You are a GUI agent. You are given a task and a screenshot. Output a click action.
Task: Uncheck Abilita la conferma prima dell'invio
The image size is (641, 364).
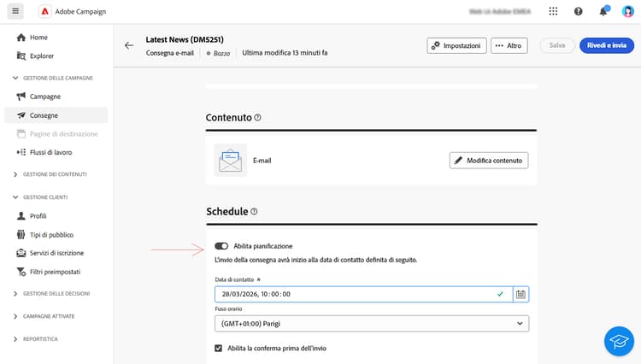pyautogui.click(x=218, y=348)
